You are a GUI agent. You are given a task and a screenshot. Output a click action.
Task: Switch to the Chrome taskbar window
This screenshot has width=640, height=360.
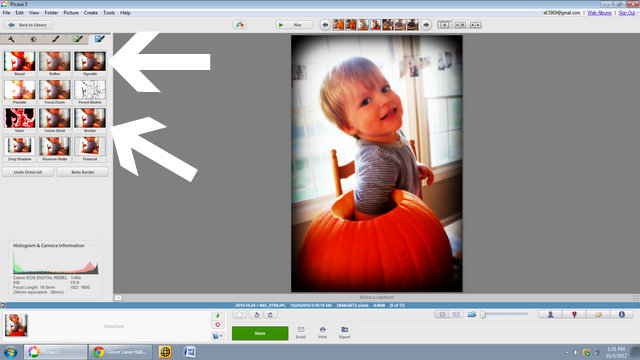(x=120, y=352)
